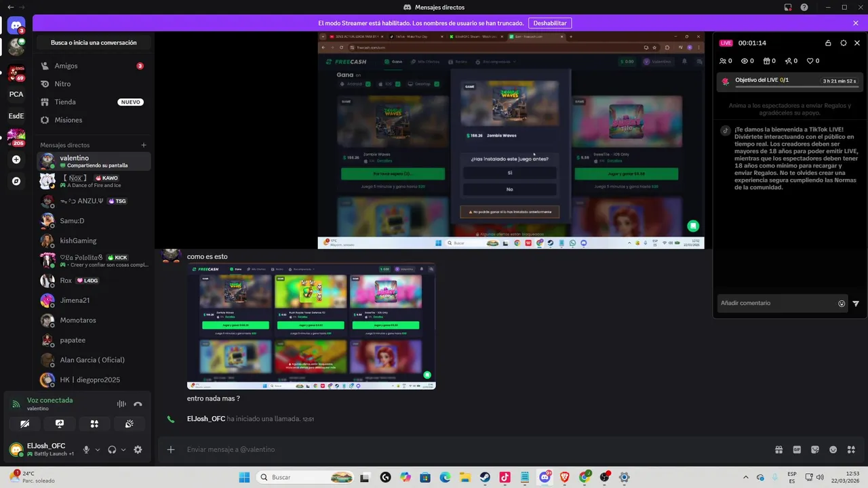Open chat with Samu:D
Image resolution: width=868 pixels, height=488 pixels.
(94, 221)
